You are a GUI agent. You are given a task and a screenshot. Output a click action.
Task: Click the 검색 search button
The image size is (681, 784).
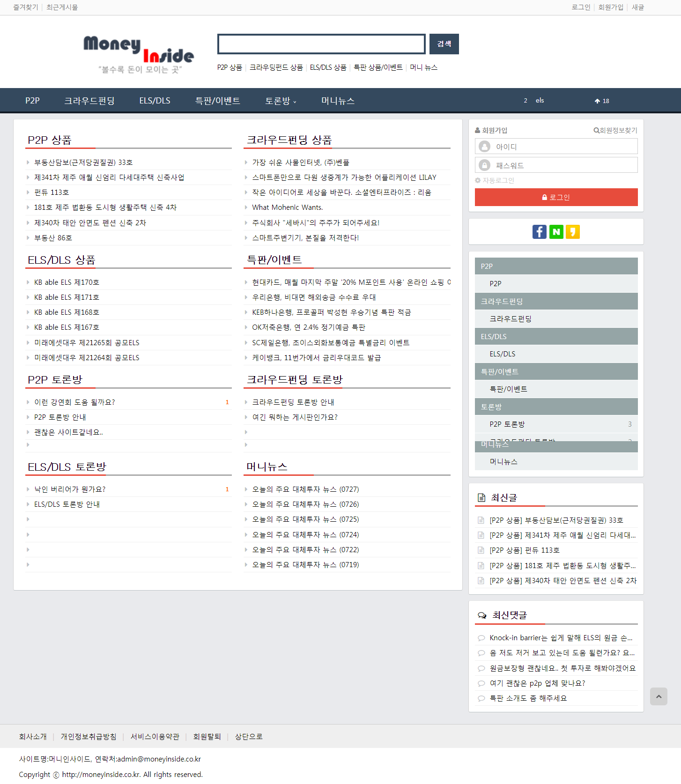(x=444, y=44)
